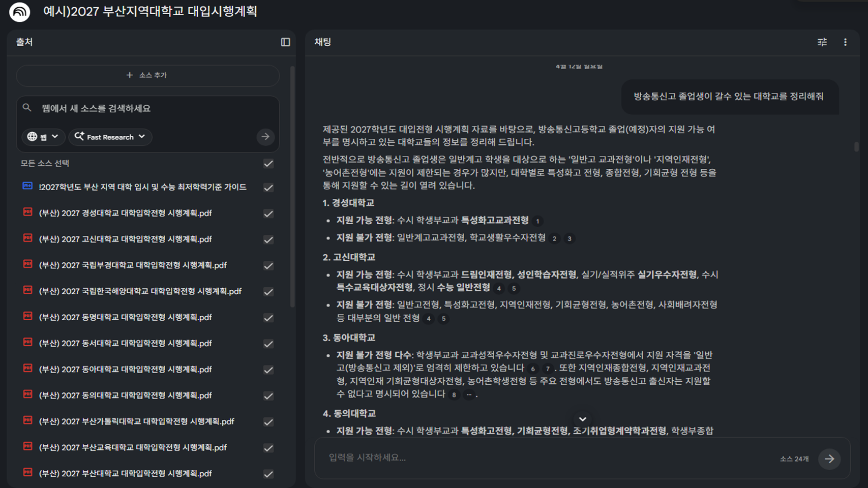Uncheck 경성대학교 source checkbox
The width and height of the screenshot is (868, 488).
268,213
